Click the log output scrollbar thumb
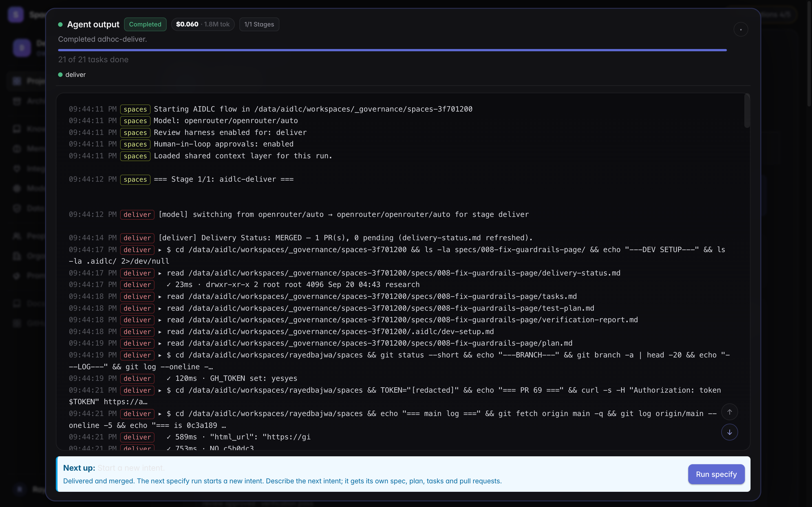Viewport: 812px width, 507px height. pyautogui.click(x=747, y=111)
